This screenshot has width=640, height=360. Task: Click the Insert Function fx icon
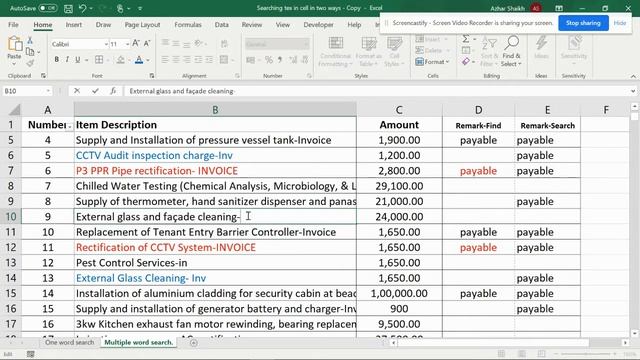coord(113,91)
